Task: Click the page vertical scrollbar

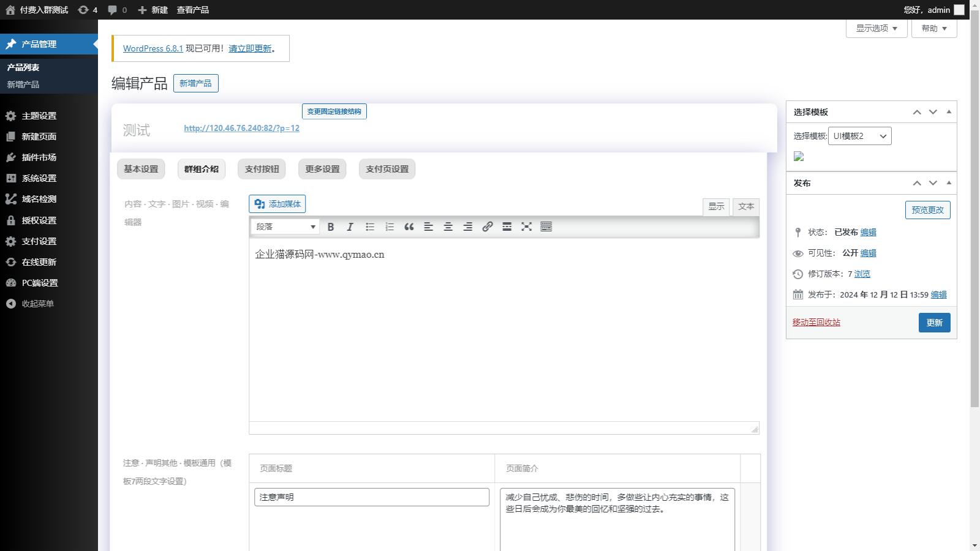Action: 974,245
